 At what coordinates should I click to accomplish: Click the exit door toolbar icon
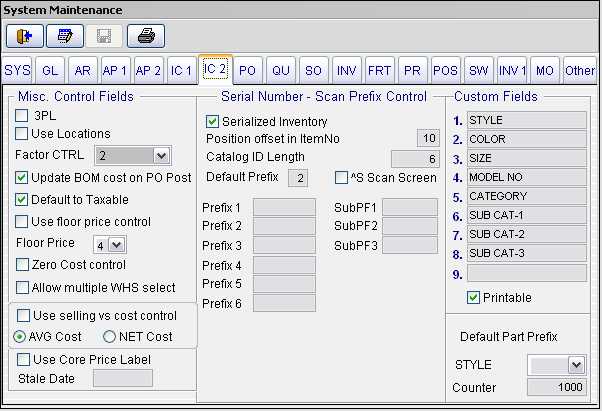point(25,36)
